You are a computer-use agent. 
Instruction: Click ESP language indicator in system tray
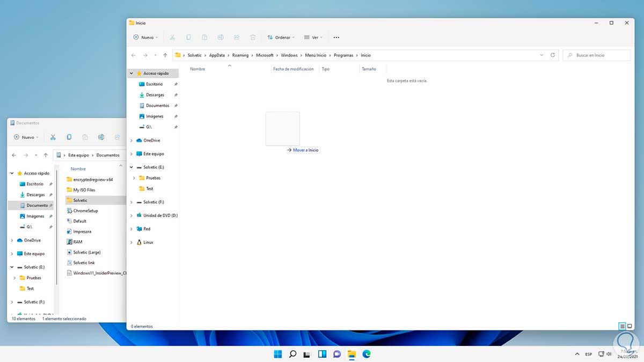[589, 354]
